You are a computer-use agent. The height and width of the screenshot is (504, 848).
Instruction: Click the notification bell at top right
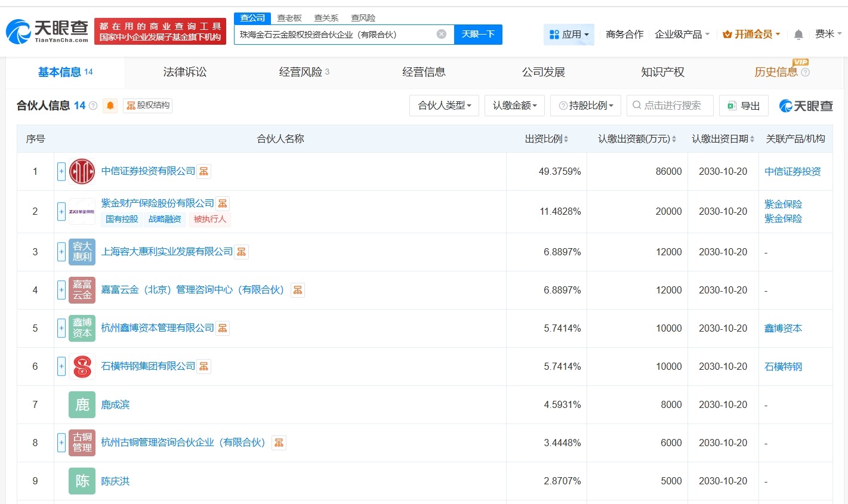(x=798, y=34)
